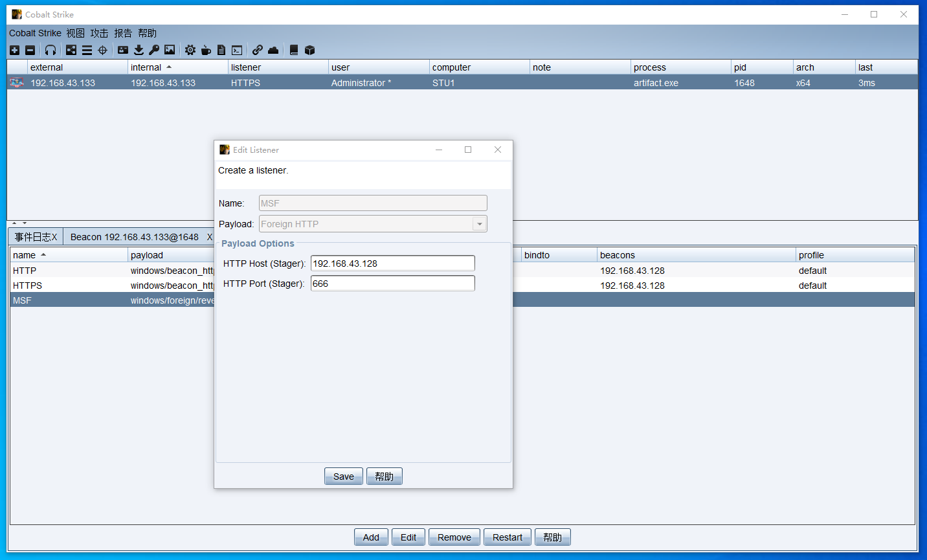Open credentials via the ID card icon
Screen dimensions: 927x560
click(x=123, y=50)
